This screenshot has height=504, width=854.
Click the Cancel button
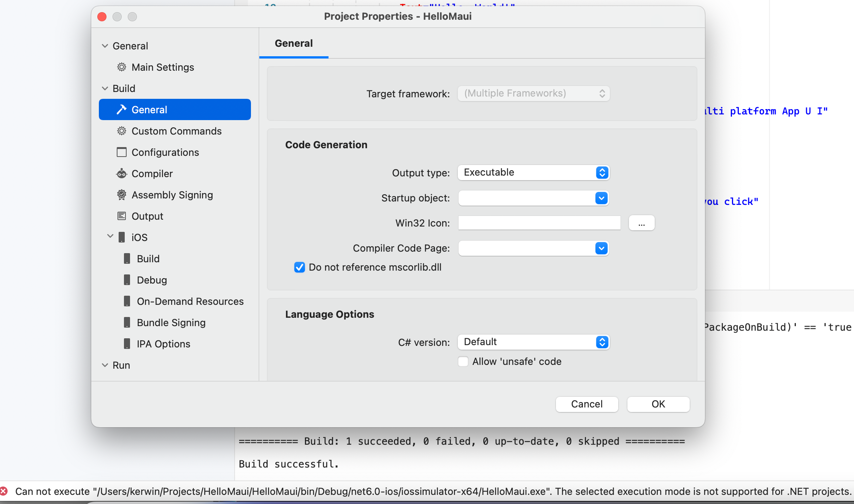pos(587,404)
